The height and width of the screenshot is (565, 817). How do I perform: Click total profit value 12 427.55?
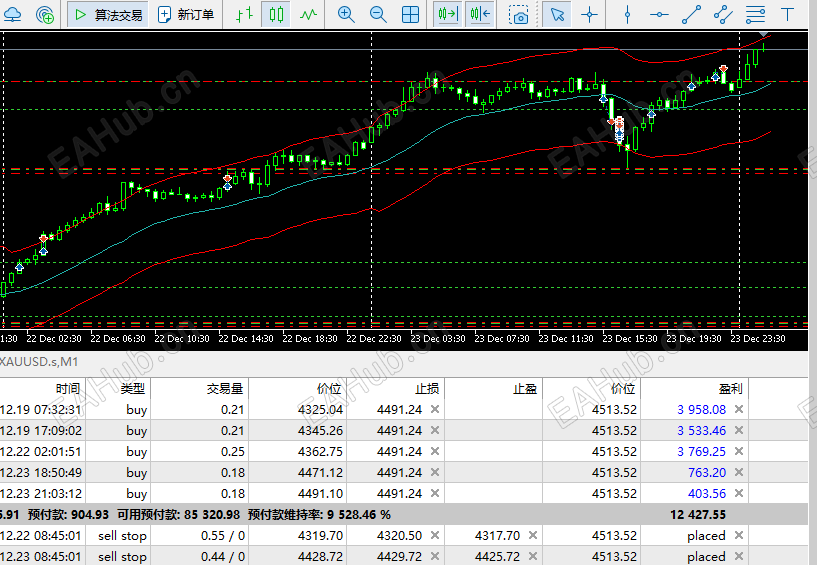coord(698,514)
